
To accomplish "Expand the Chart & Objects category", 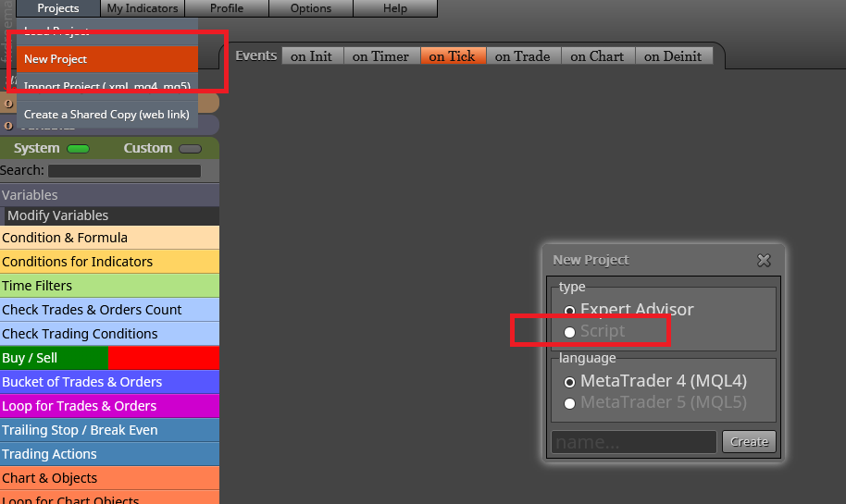I will click(x=109, y=478).
